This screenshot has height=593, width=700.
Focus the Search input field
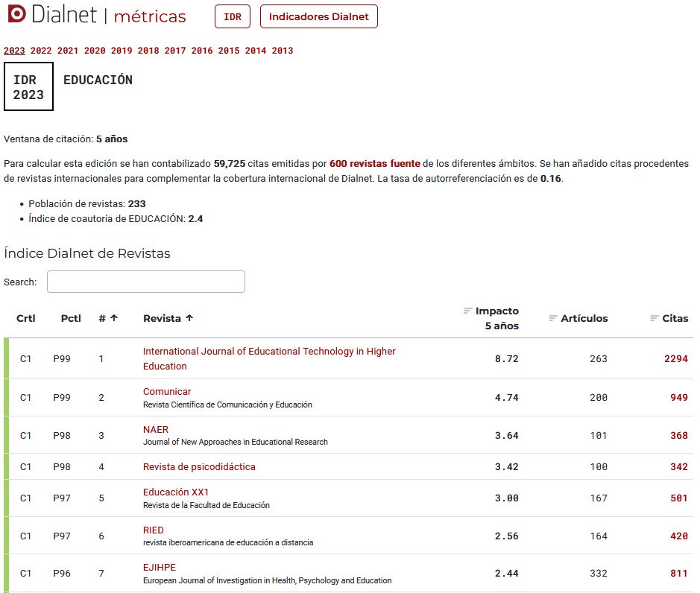click(x=146, y=282)
